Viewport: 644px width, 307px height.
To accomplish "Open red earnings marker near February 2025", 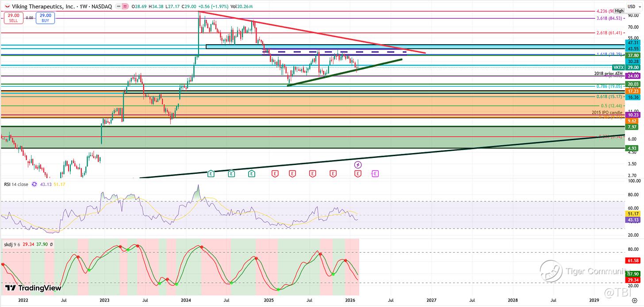I will click(x=275, y=174).
